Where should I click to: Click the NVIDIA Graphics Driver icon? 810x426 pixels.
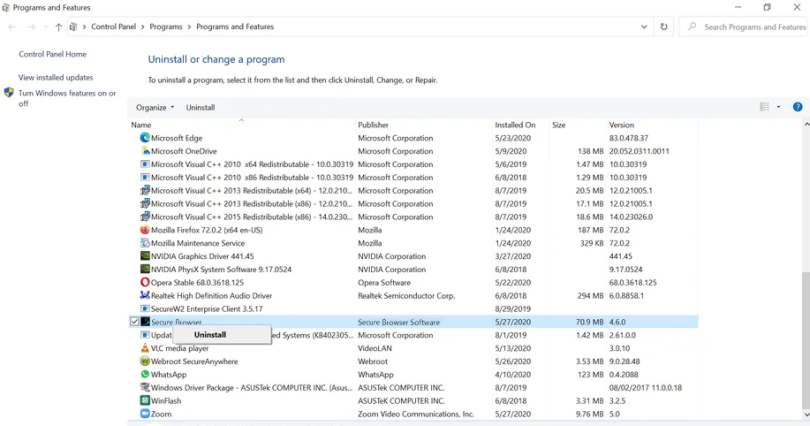click(145, 256)
